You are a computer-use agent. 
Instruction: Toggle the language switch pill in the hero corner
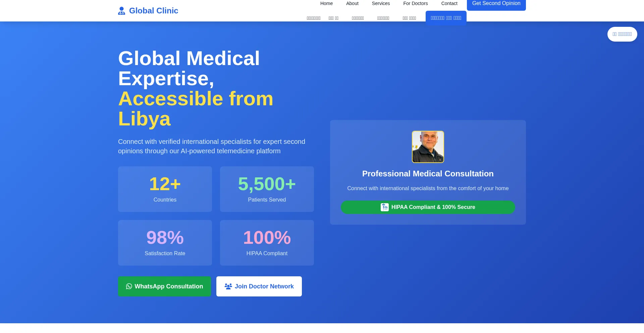coord(622,34)
